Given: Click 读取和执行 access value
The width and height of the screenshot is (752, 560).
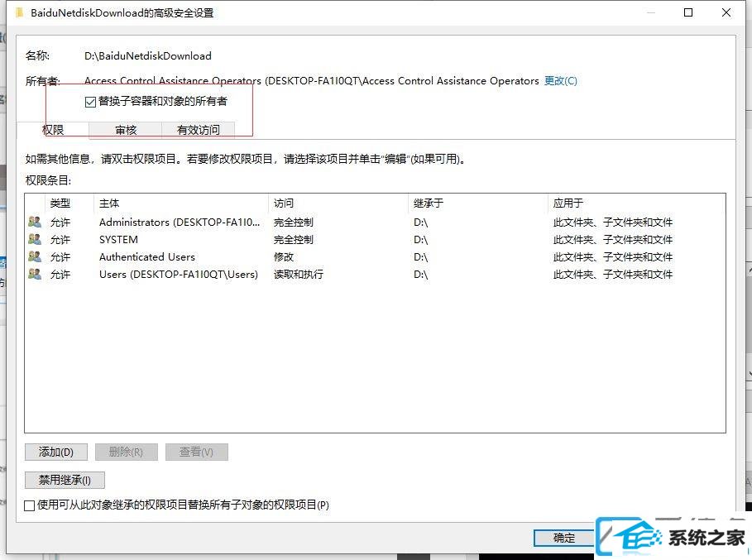Looking at the screenshot, I should [299, 275].
